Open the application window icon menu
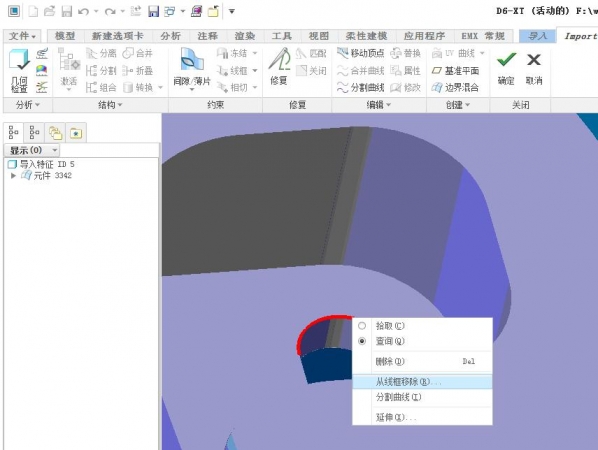Image resolution: width=598 pixels, height=450 pixels. coord(14,11)
